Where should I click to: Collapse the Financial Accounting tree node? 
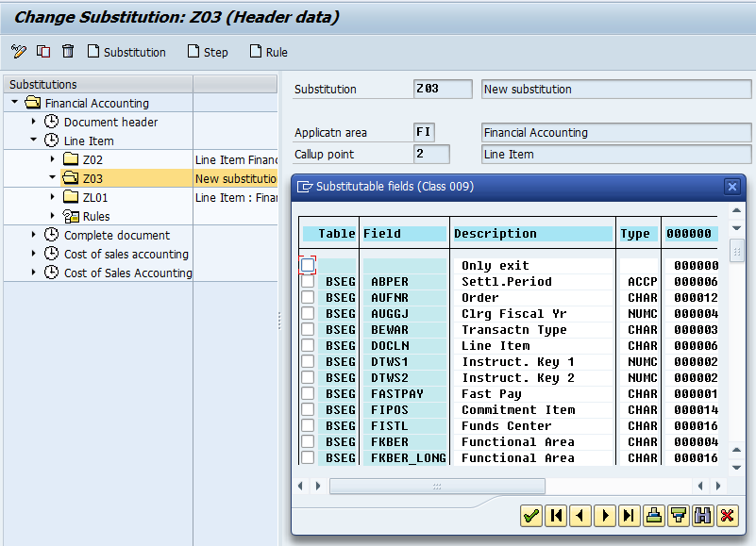(13, 103)
